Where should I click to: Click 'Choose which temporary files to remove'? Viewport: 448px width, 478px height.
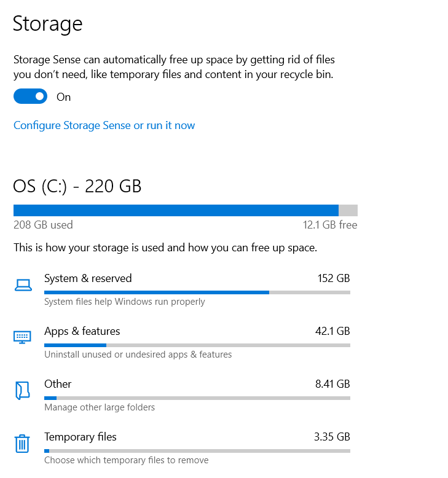coord(126,460)
